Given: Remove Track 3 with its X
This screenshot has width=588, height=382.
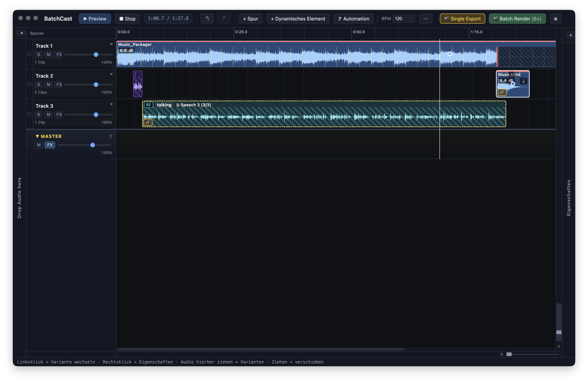Looking at the screenshot, I should point(111,104).
